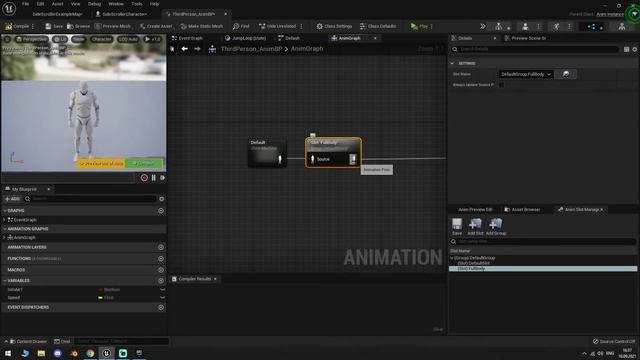Add new variable plus icon

[161, 281]
